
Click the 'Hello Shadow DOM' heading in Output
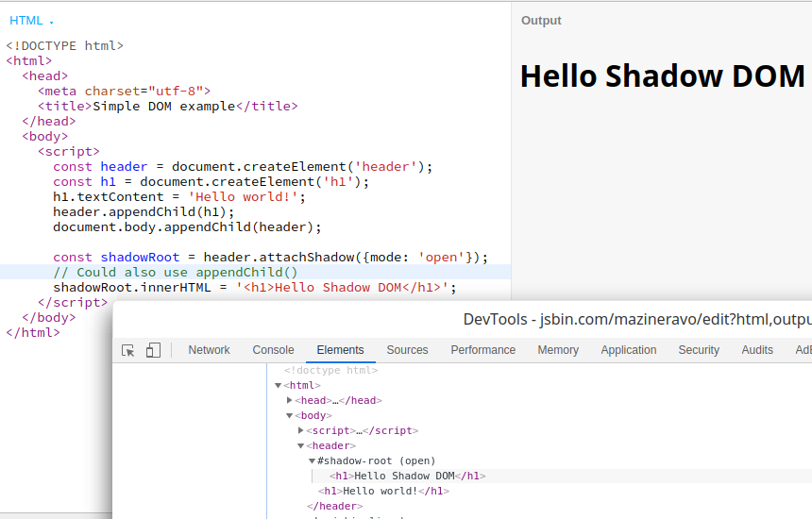click(x=662, y=76)
